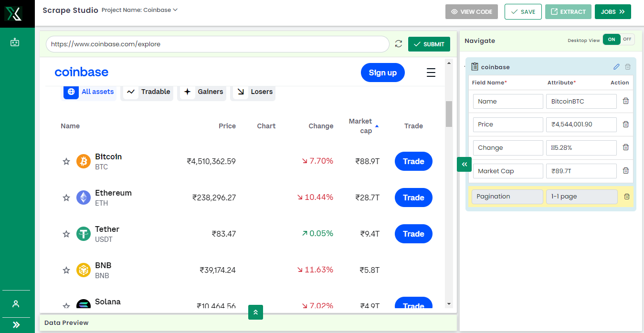Star BNB as favorite
Image resolution: width=644 pixels, height=333 pixels.
click(x=66, y=271)
